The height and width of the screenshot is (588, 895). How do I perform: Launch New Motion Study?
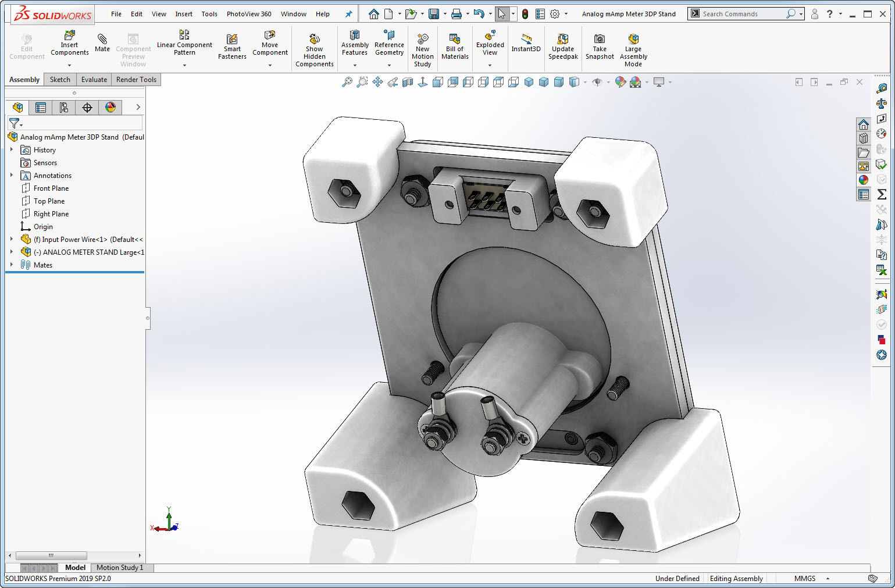(x=423, y=39)
